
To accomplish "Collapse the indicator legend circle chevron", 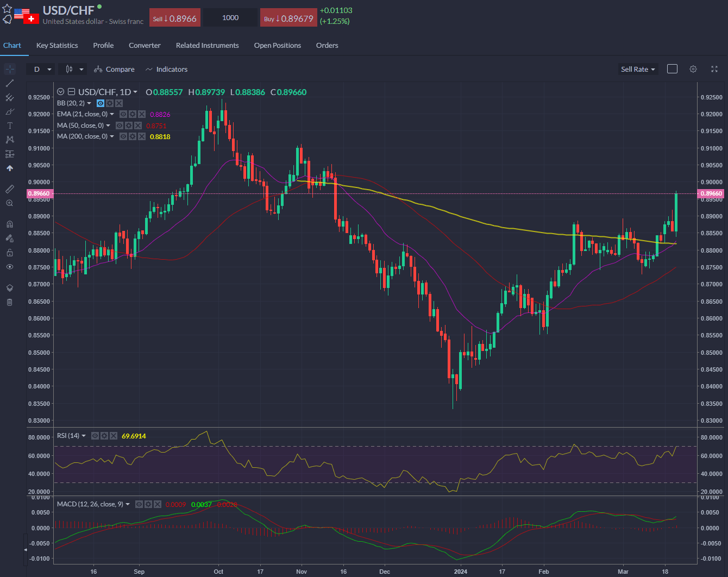I will tap(61, 92).
